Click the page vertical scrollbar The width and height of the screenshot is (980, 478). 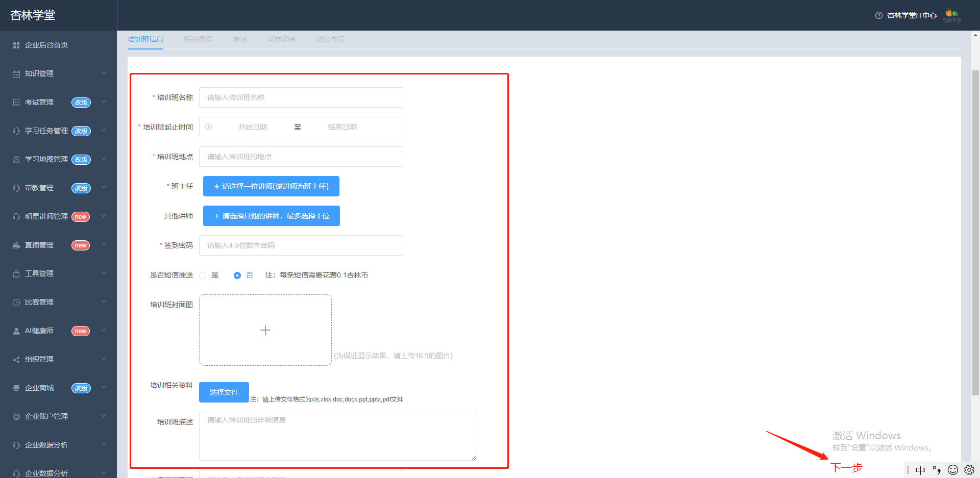click(x=975, y=233)
